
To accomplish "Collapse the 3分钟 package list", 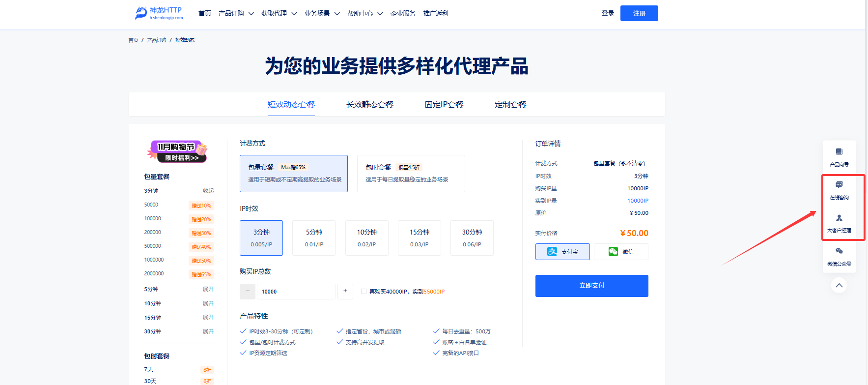I will tap(208, 191).
